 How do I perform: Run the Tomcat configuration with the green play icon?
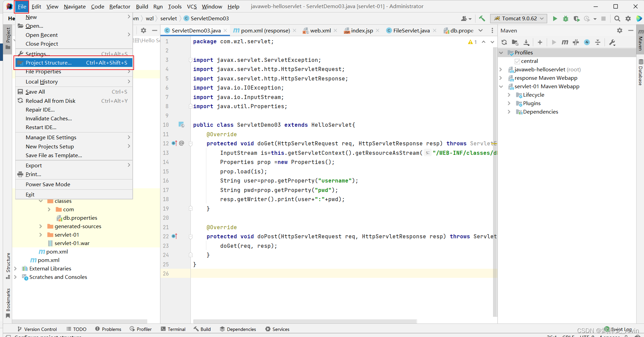point(555,19)
